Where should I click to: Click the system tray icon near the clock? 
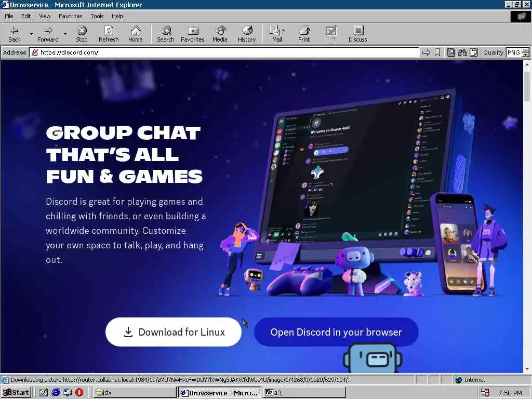coord(485,393)
